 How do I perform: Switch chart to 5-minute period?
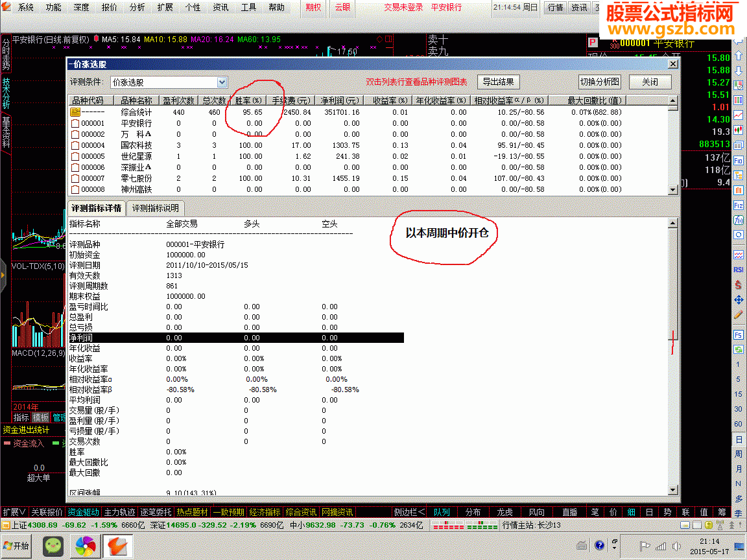pyautogui.click(x=738, y=380)
